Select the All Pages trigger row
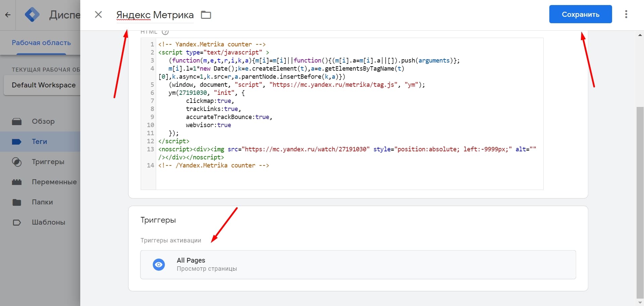 (358, 265)
